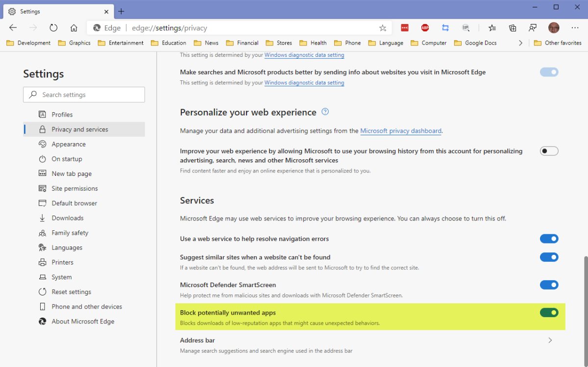This screenshot has width=588, height=367.
Task: Open the Computer favorites folder dropdown
Action: pos(428,43)
